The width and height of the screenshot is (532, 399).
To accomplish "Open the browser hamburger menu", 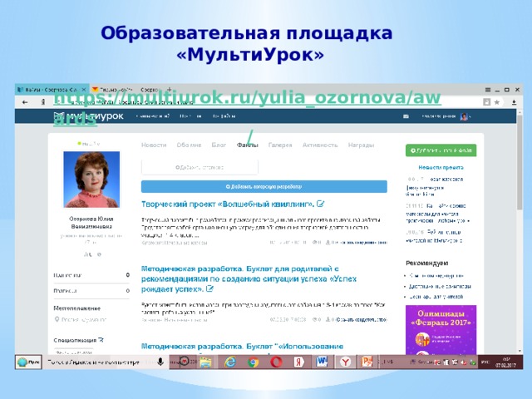I will 488,90.
